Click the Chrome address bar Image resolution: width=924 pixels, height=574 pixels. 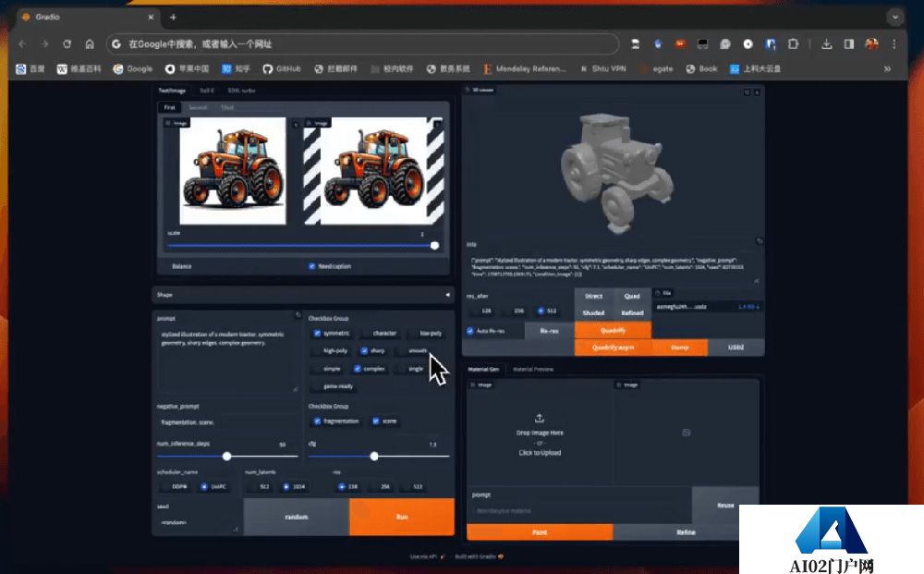pyautogui.click(x=362, y=44)
